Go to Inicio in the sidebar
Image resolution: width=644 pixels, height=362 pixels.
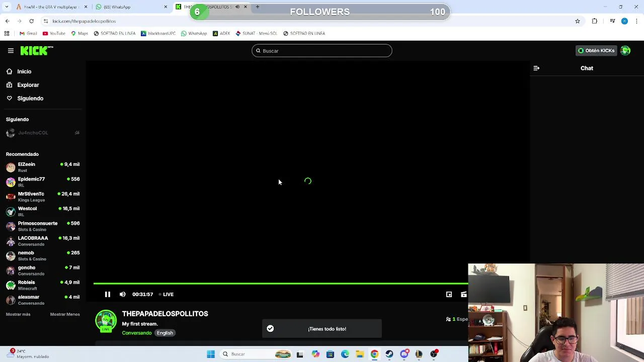(x=24, y=71)
